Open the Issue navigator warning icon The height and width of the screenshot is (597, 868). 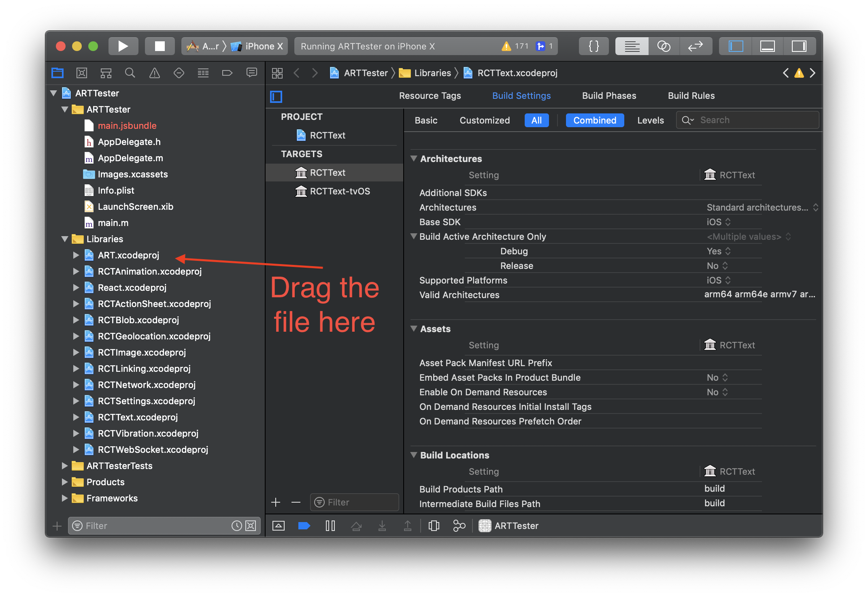[x=154, y=73]
